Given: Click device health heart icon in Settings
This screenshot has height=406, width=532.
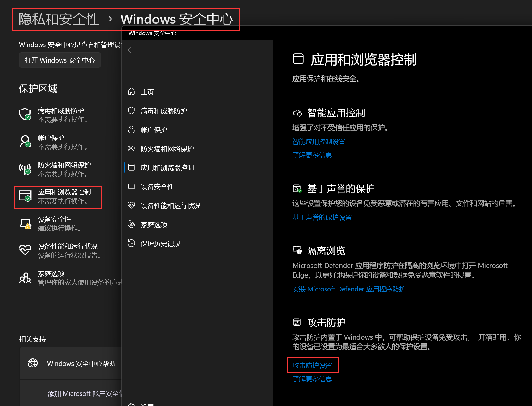Looking at the screenshot, I should click(25, 250).
